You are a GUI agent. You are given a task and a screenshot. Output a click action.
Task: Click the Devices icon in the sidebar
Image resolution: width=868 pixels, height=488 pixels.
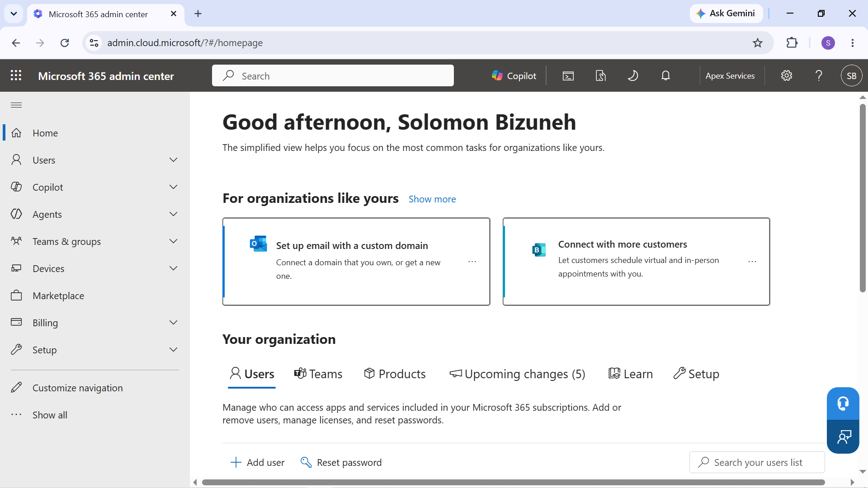(x=16, y=268)
